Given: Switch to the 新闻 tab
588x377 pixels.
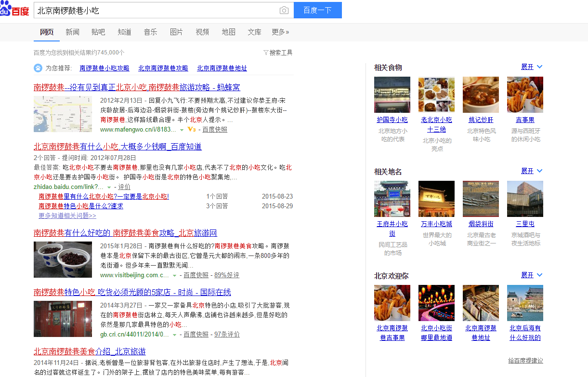Looking at the screenshot, I should [x=72, y=32].
